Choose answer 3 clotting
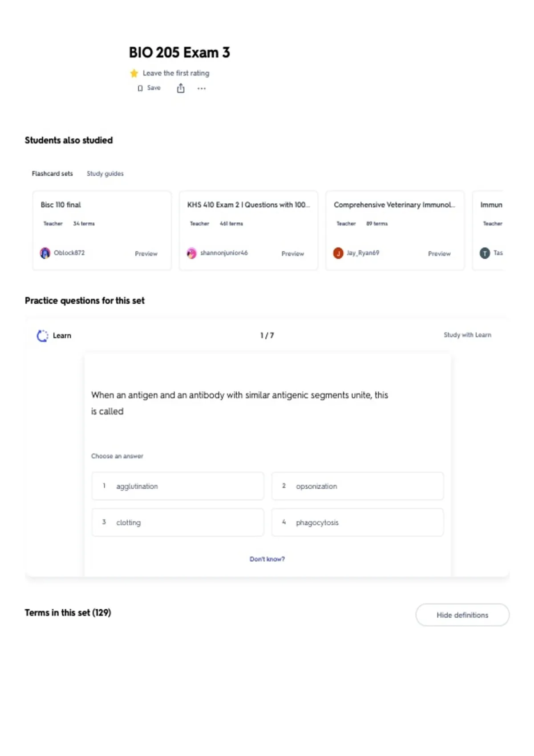The image size is (534, 756). 178,522
